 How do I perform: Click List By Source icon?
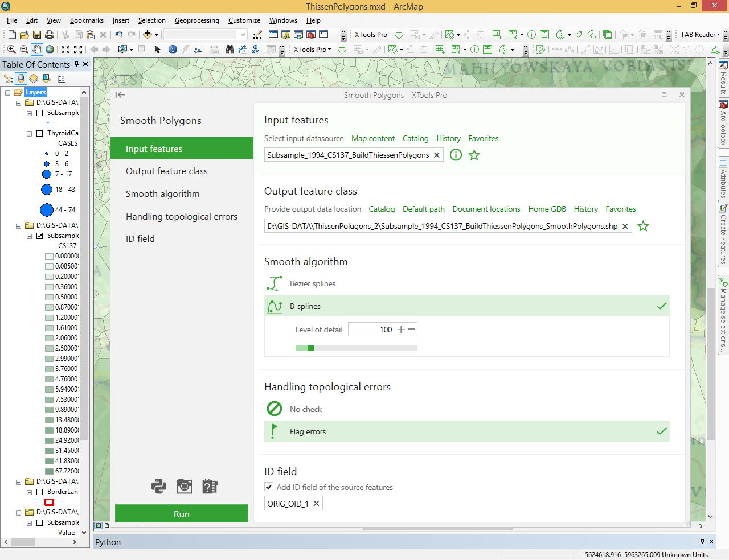21,79
